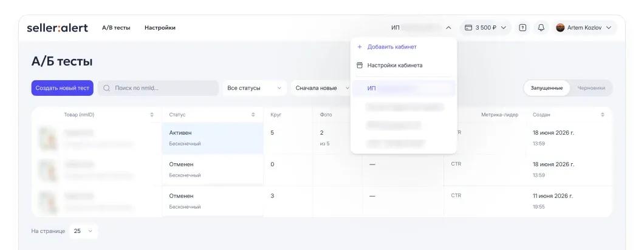Click the 18 июня 2026 г. date in Активен row
The width and height of the screenshot is (644, 250).
tap(553, 133)
